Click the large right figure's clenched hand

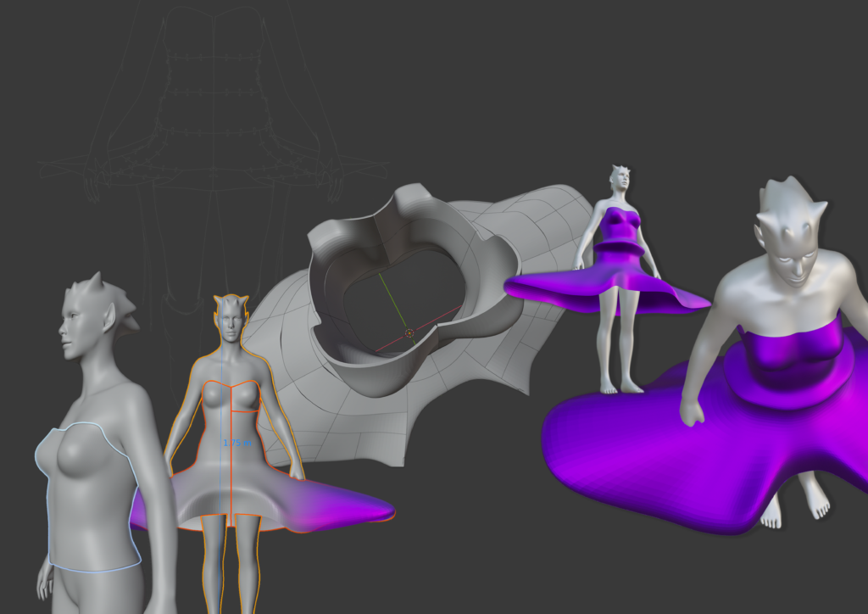(693, 412)
